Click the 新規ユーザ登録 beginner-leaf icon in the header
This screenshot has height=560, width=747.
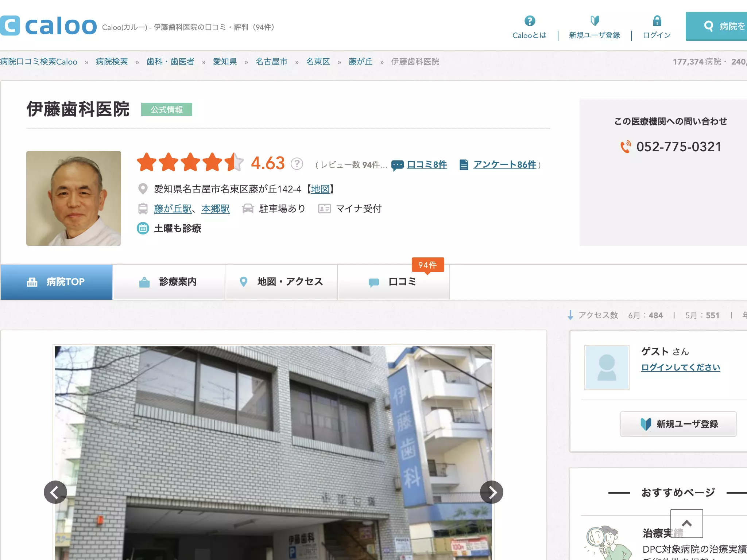click(x=595, y=20)
